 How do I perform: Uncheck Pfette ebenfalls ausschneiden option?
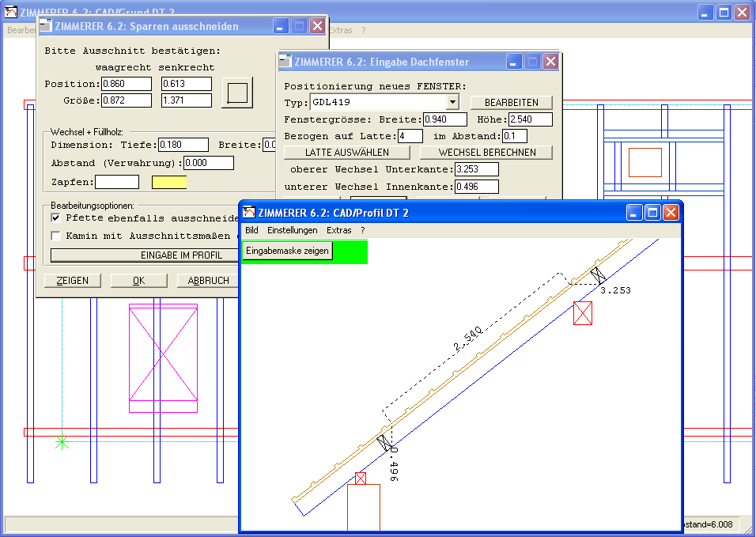tap(56, 217)
